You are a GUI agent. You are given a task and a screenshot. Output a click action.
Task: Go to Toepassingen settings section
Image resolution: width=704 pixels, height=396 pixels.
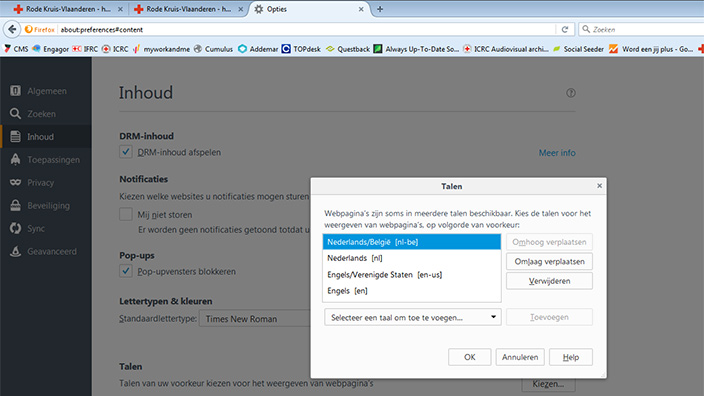pos(46,159)
